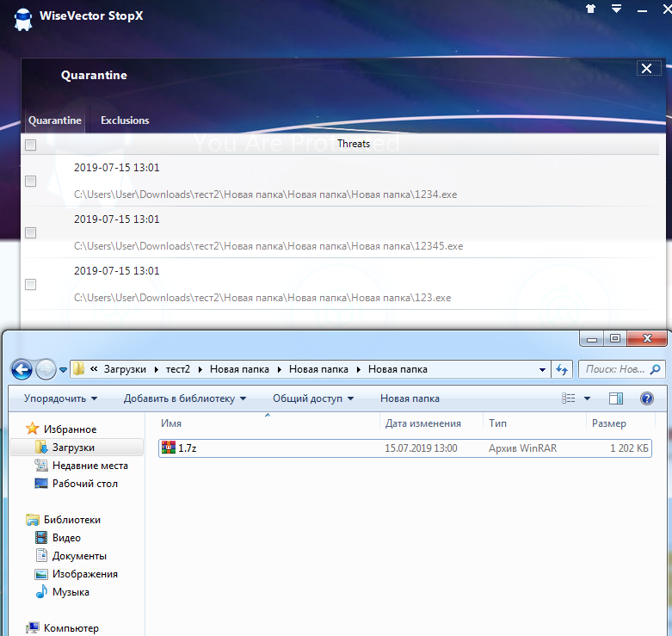Viewport: 672px width, 636px height.
Task: Click the Библиотеки folder icon
Action: (32, 520)
